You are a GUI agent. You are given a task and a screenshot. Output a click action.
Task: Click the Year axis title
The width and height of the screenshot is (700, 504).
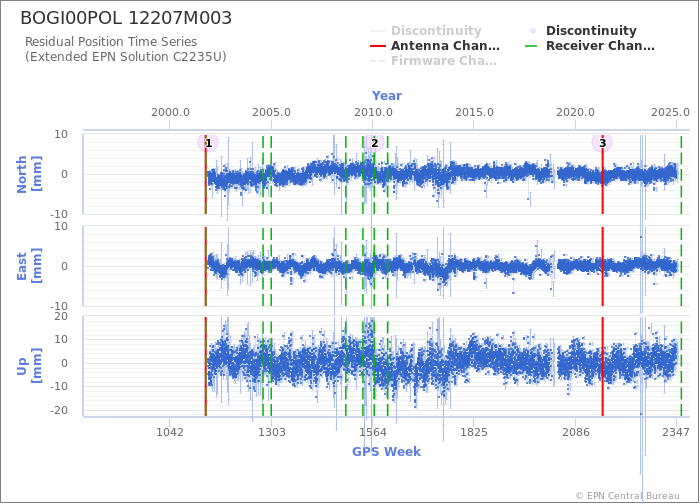coord(387,96)
